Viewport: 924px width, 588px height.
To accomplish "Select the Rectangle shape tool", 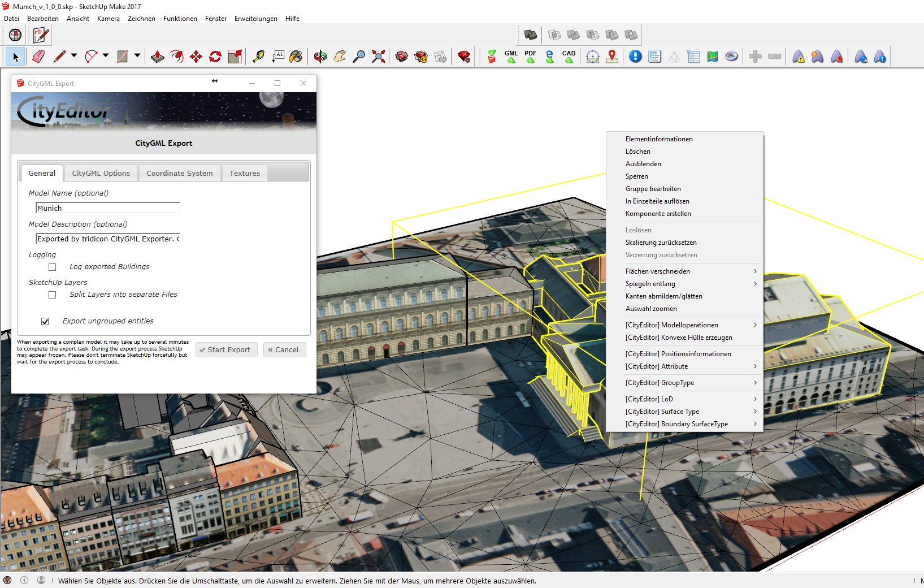I will (122, 57).
